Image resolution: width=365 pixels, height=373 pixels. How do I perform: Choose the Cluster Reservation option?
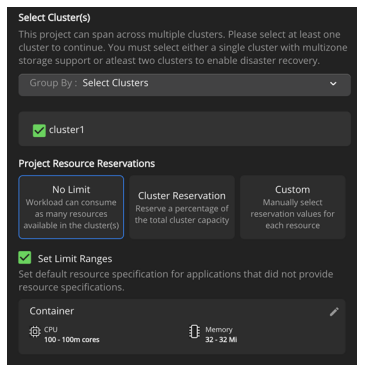click(182, 207)
